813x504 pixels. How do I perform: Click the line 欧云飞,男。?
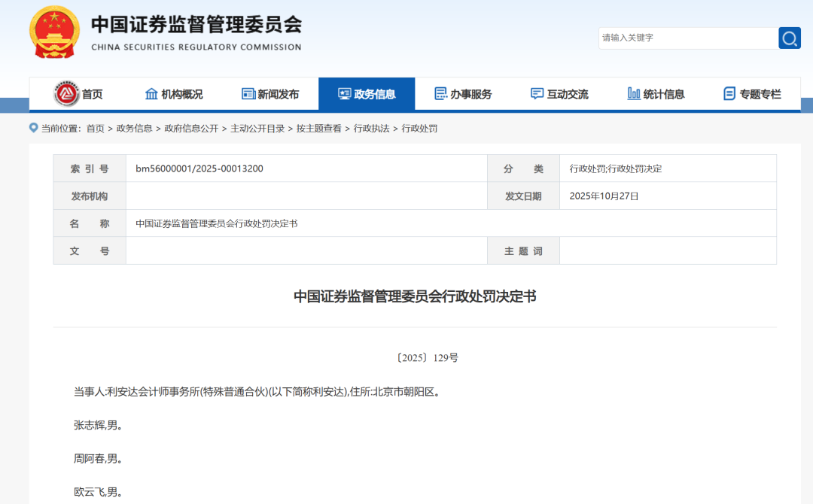(x=98, y=492)
